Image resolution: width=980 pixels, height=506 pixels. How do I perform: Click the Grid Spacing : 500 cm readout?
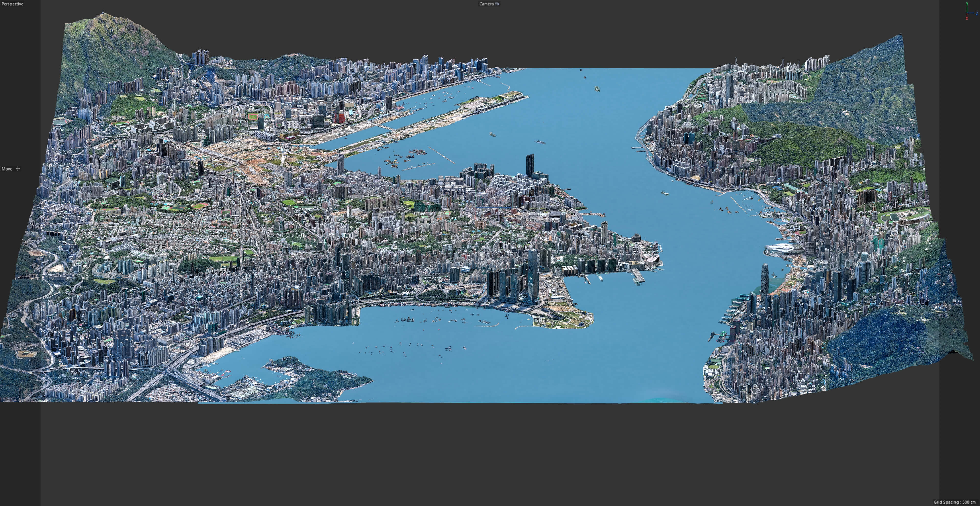point(954,502)
